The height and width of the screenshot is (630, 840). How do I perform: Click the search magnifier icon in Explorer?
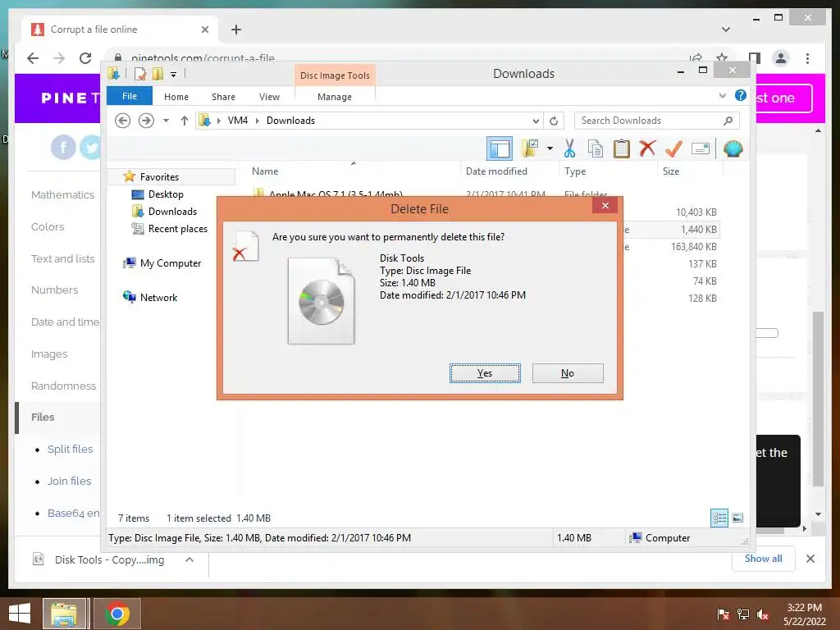point(728,121)
